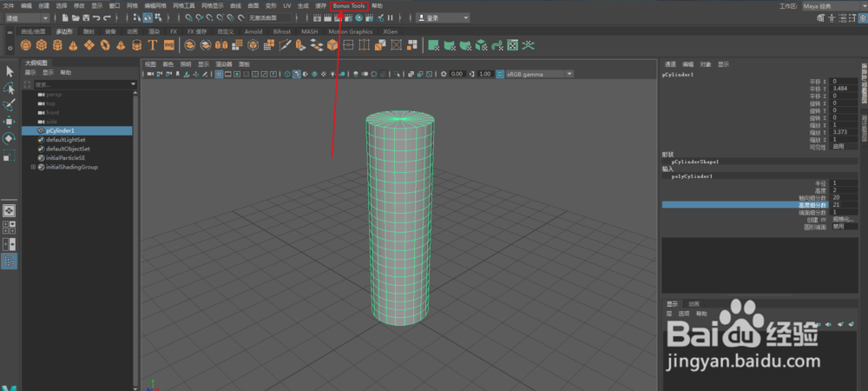Click the crossed-tools icon at the shelf end

coord(528,45)
